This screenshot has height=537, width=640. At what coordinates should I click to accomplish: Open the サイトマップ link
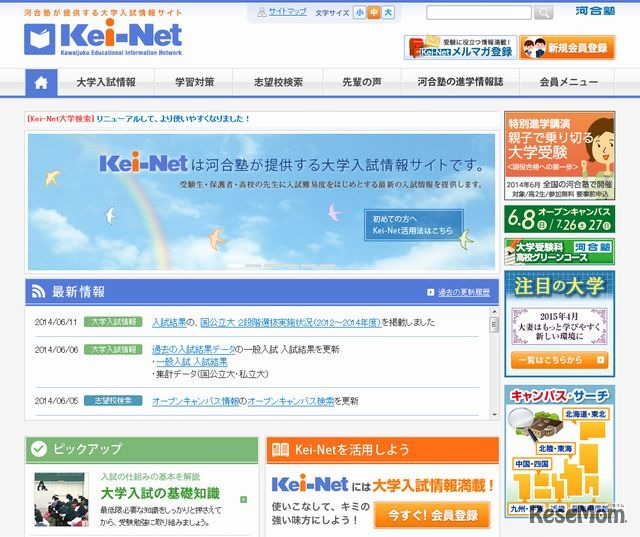[x=287, y=12]
